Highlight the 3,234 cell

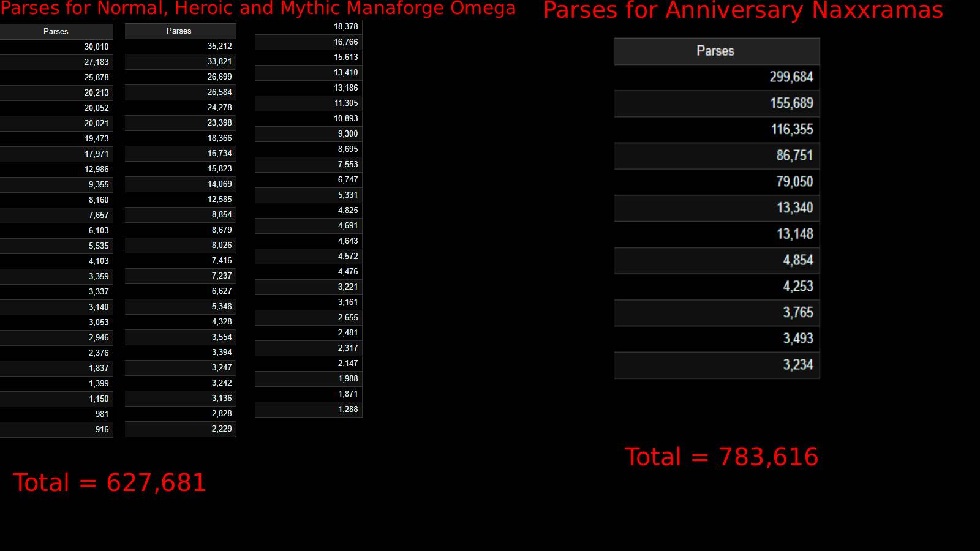tap(717, 365)
